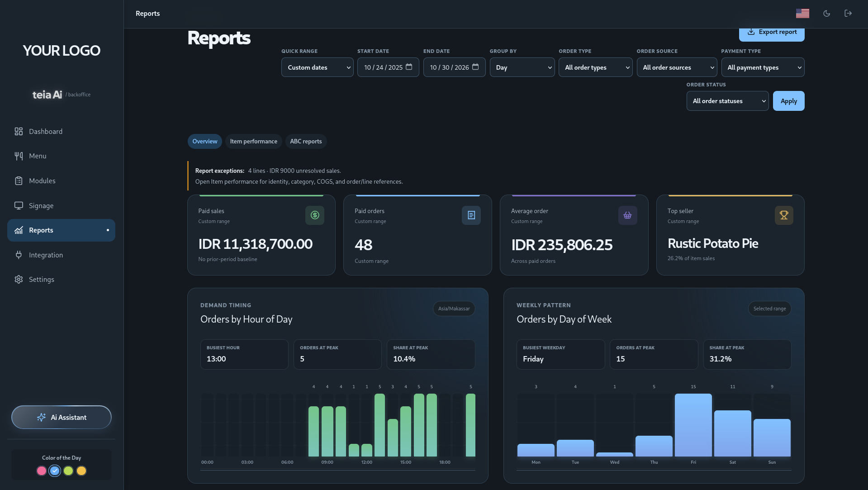This screenshot has width=868, height=490.
Task: Expand the All payment types dropdown
Action: point(763,67)
